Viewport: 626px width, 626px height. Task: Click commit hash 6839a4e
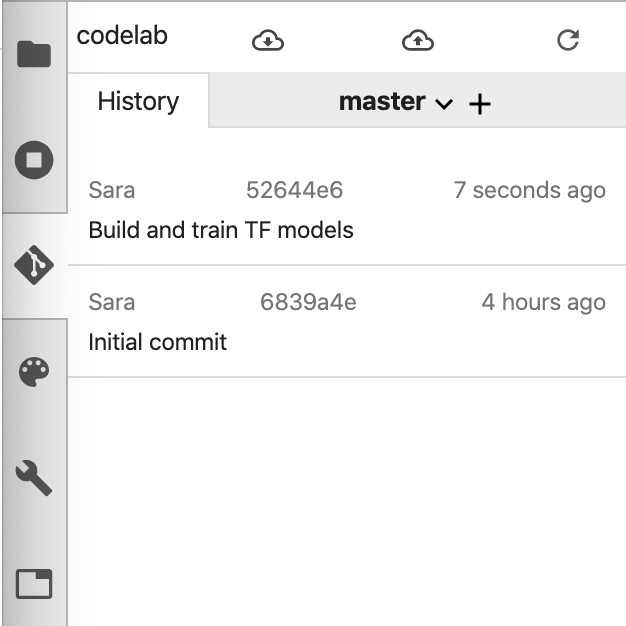[308, 302]
